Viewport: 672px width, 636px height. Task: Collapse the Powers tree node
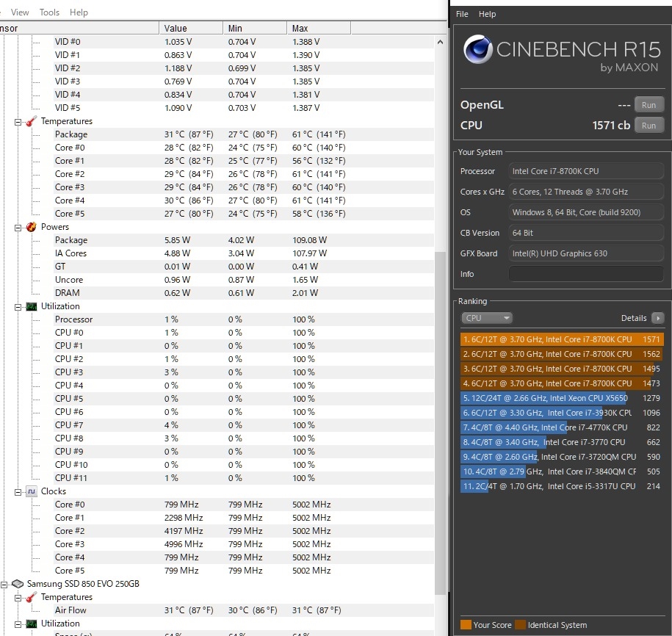tap(18, 228)
